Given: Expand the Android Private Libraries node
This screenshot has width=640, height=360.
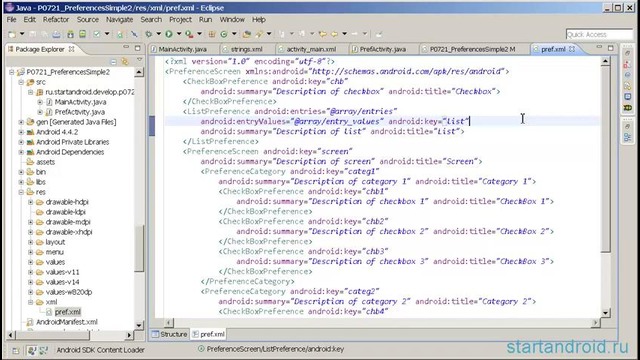Looking at the screenshot, I should (21, 142).
